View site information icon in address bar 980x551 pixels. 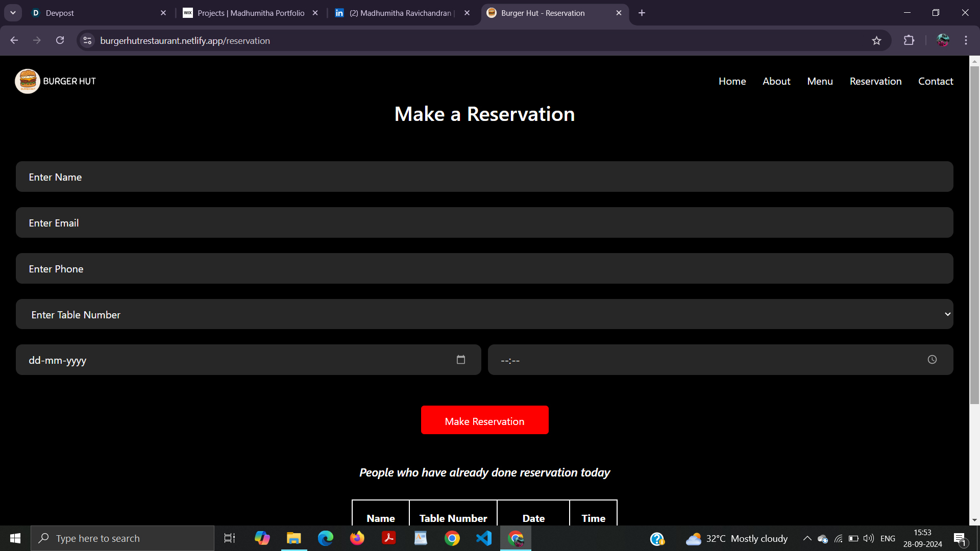coord(88,41)
